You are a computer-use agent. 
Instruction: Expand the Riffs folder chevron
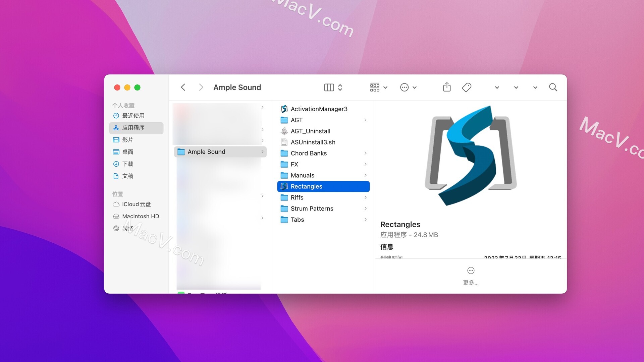pos(366,197)
